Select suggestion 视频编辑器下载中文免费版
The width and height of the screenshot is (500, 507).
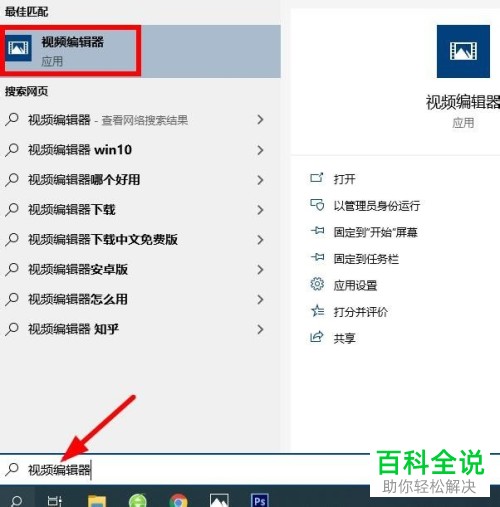[140, 240]
